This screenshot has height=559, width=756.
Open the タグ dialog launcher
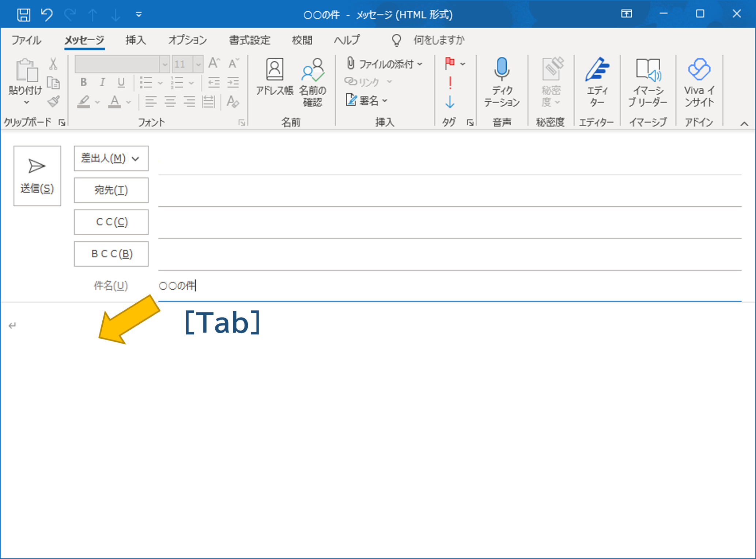[x=470, y=123]
